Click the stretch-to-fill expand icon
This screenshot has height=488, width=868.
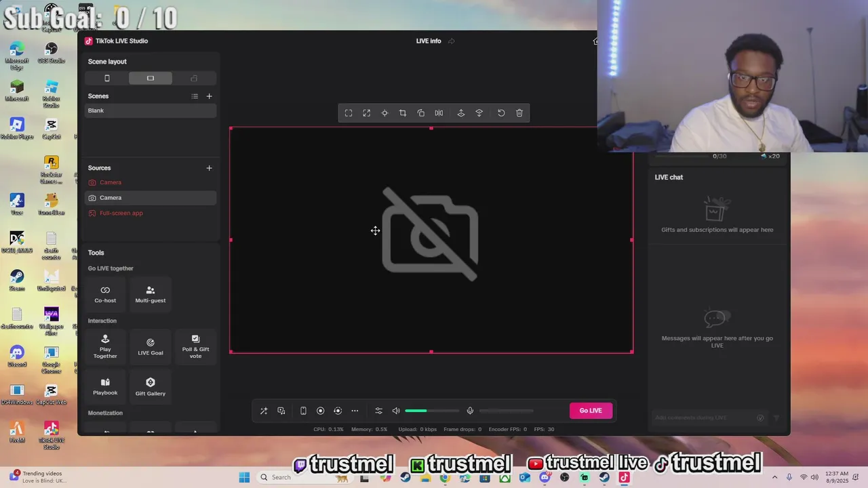[x=367, y=113]
